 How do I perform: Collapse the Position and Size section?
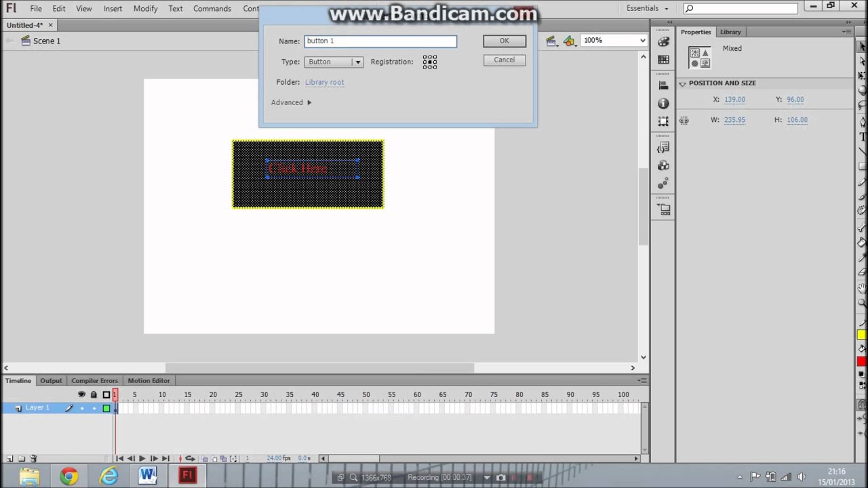click(x=682, y=83)
